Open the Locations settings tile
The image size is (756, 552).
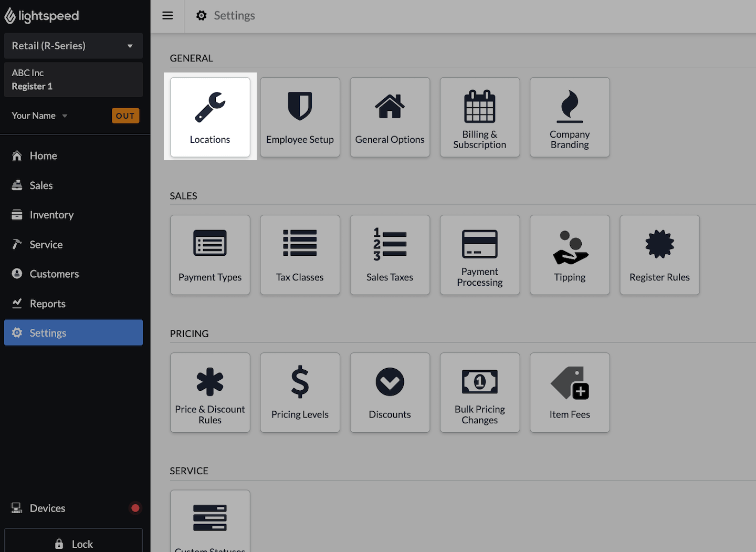tap(210, 117)
